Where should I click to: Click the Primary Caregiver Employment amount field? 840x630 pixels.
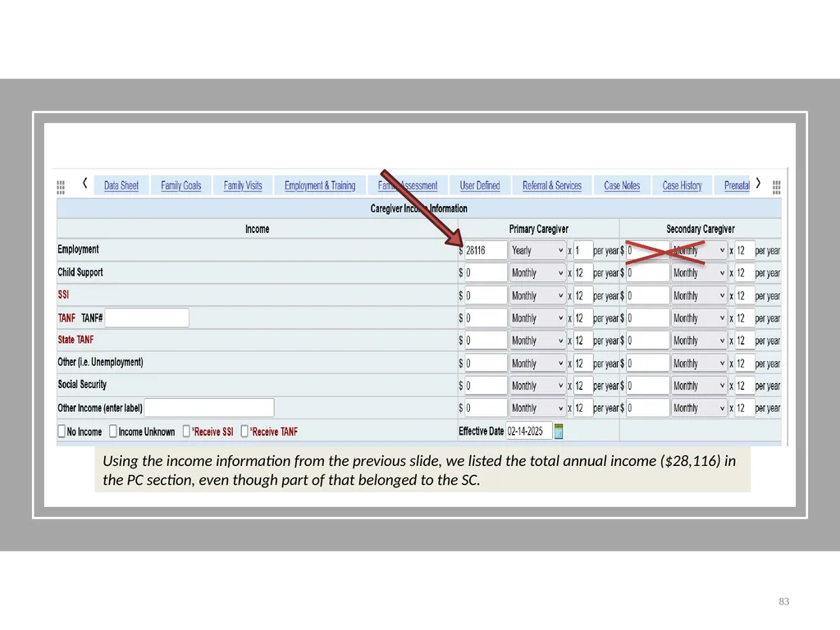pos(486,250)
